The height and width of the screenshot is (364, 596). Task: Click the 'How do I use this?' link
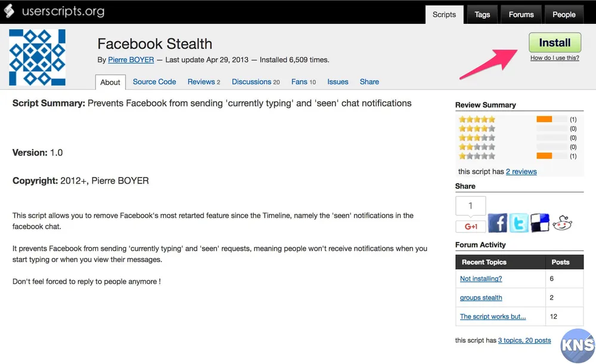[554, 58]
